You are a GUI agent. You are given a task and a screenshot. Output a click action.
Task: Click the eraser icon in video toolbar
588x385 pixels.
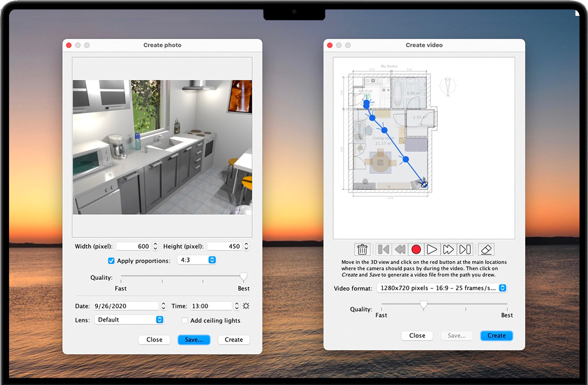(x=486, y=249)
